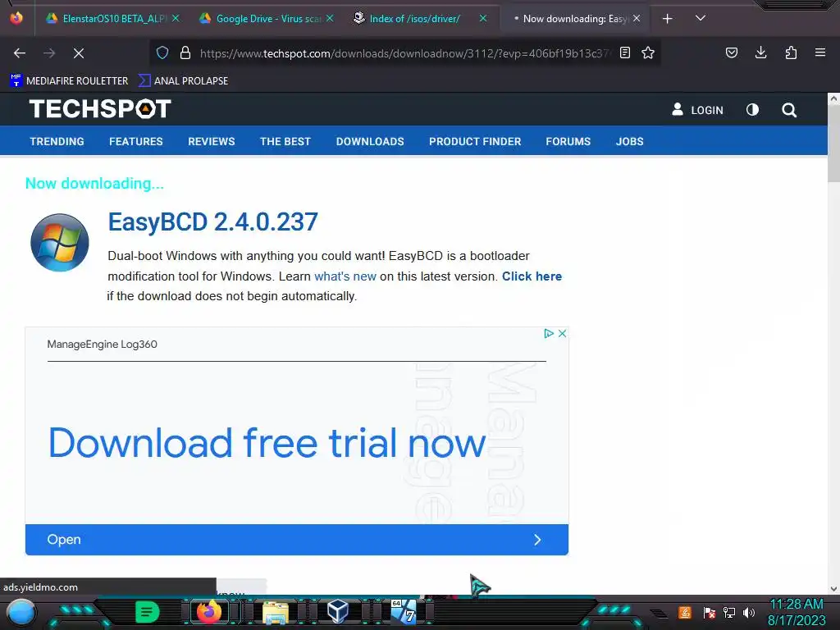840x630 pixels.
Task: Click the ManageEngine Log360 ad title
Action: [102, 345]
